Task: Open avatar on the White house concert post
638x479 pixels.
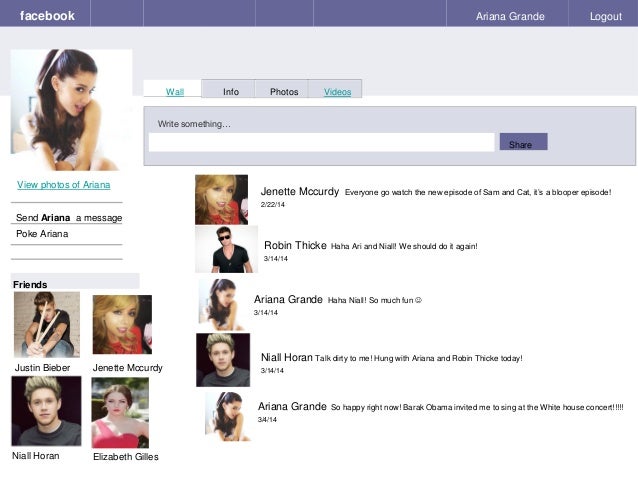Action: [228, 416]
